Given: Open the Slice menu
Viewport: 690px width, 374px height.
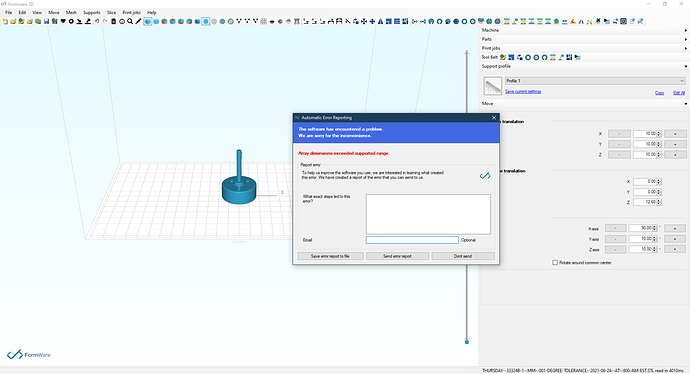Looking at the screenshot, I should (111, 13).
